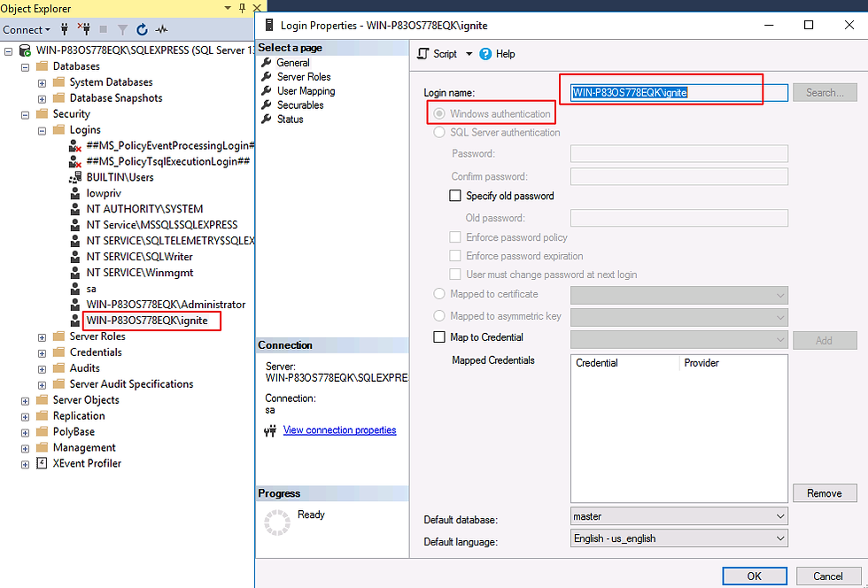This screenshot has height=588, width=868.
Task: Select the NT SERVICE\SQLWriter login
Action: (140, 257)
